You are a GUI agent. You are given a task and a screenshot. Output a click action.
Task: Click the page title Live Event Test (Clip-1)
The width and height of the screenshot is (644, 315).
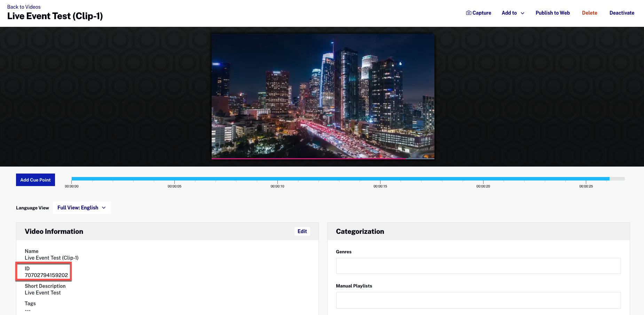[x=55, y=16]
